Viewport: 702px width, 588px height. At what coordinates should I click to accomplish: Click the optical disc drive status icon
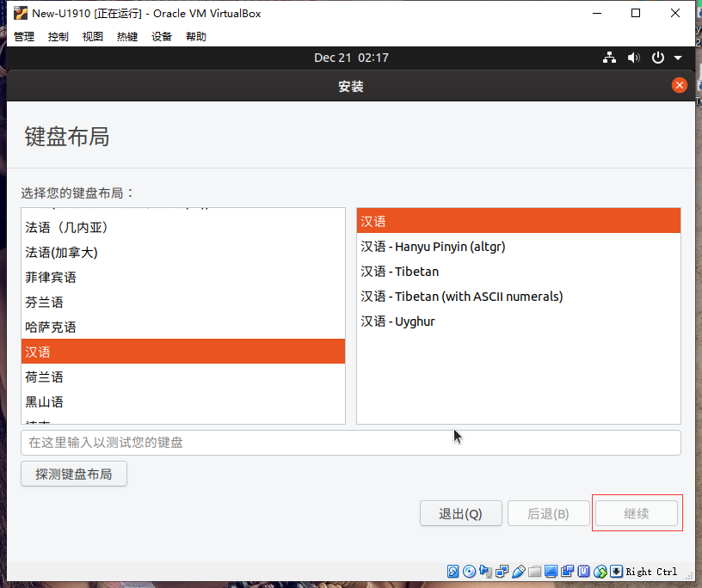pyautogui.click(x=469, y=572)
